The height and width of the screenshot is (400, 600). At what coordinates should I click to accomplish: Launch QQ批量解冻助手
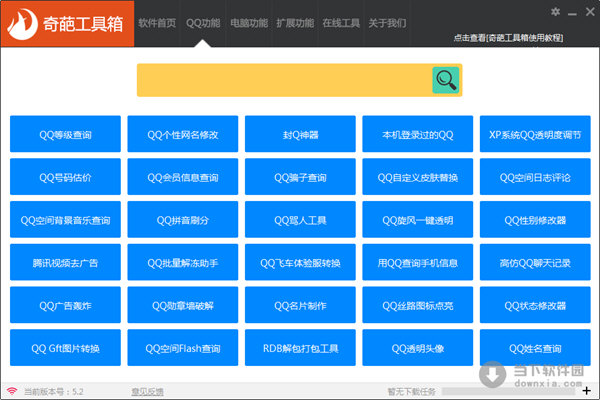tap(183, 262)
